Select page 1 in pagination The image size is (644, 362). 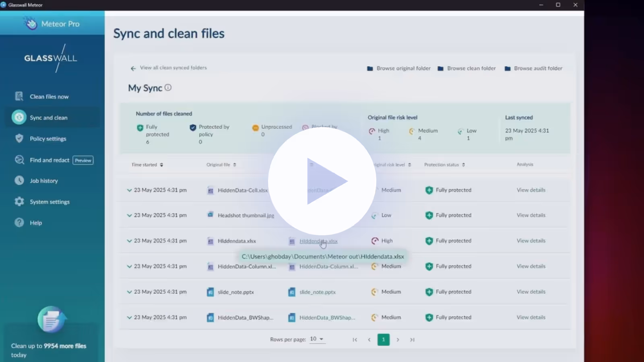click(x=383, y=339)
